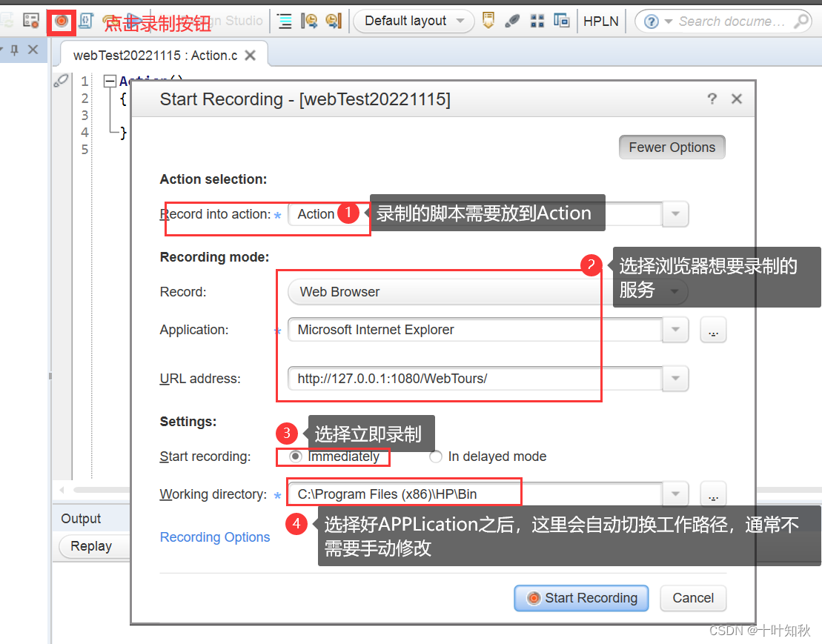Click the four-squares grid toolbar icon
This screenshot has width=822, height=644.
coord(537,21)
